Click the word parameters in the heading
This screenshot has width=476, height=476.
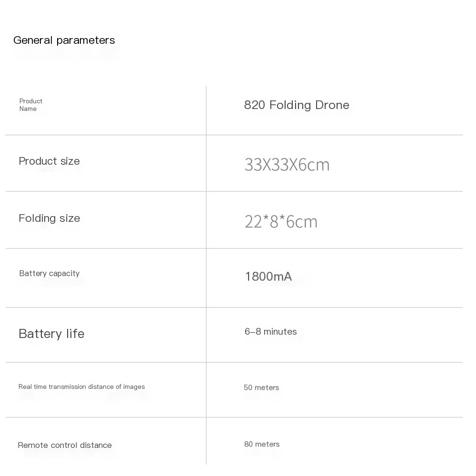tap(86, 40)
